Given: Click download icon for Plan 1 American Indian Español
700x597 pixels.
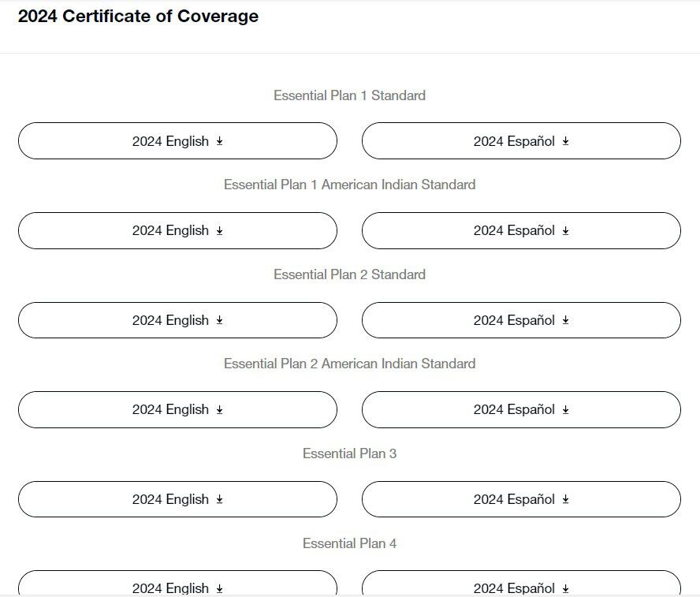Looking at the screenshot, I should click(566, 231).
